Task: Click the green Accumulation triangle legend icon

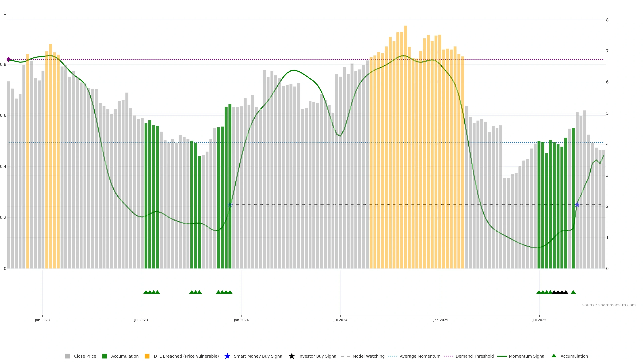Action: point(554,356)
